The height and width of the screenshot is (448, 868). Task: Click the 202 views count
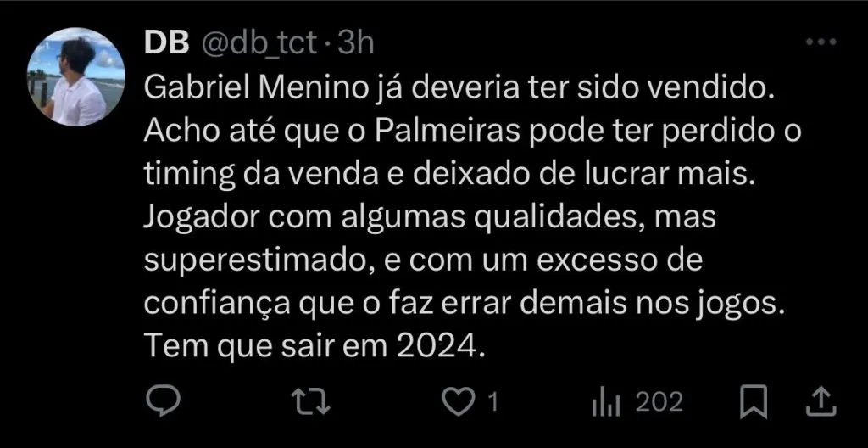point(659,402)
